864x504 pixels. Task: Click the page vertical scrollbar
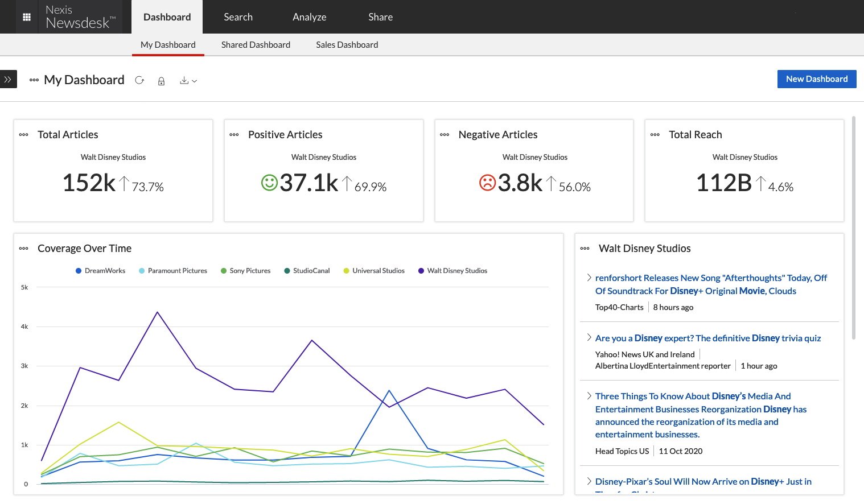854,228
